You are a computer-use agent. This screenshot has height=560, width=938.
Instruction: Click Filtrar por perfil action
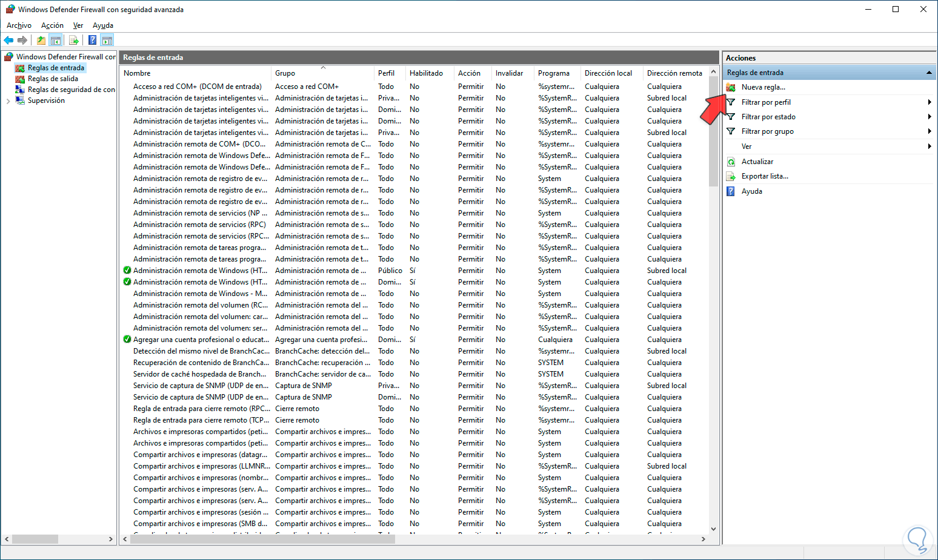coord(766,102)
